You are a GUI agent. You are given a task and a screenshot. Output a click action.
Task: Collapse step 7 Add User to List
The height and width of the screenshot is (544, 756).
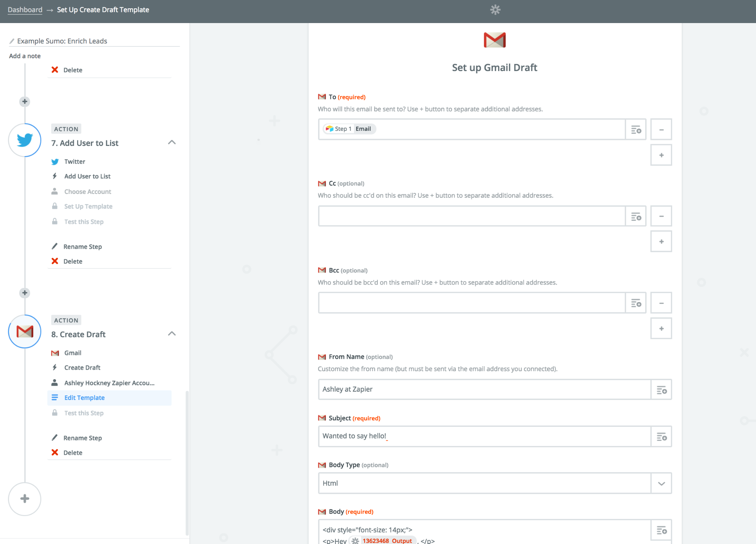tap(172, 143)
